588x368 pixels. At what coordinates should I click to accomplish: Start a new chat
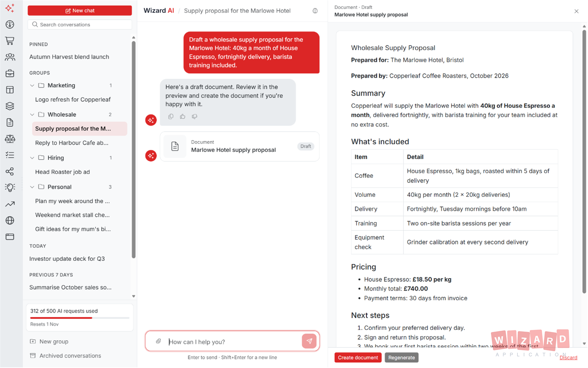[x=80, y=11]
